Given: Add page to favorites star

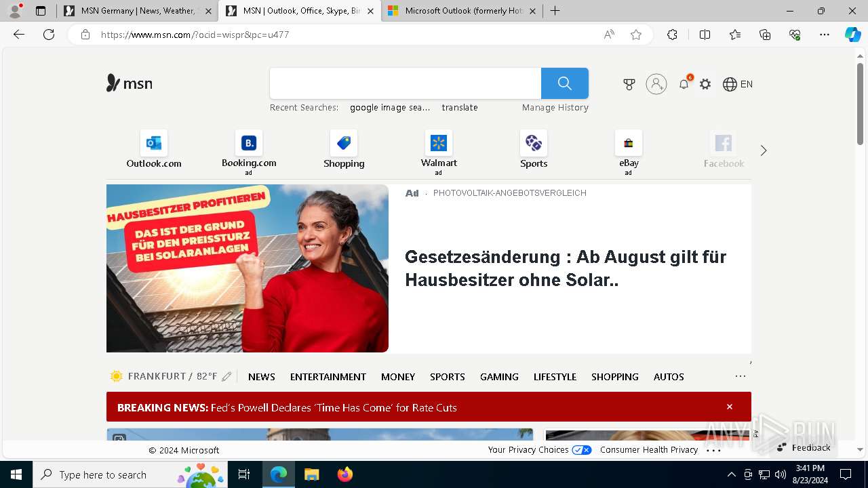Looking at the screenshot, I should click(x=636, y=35).
